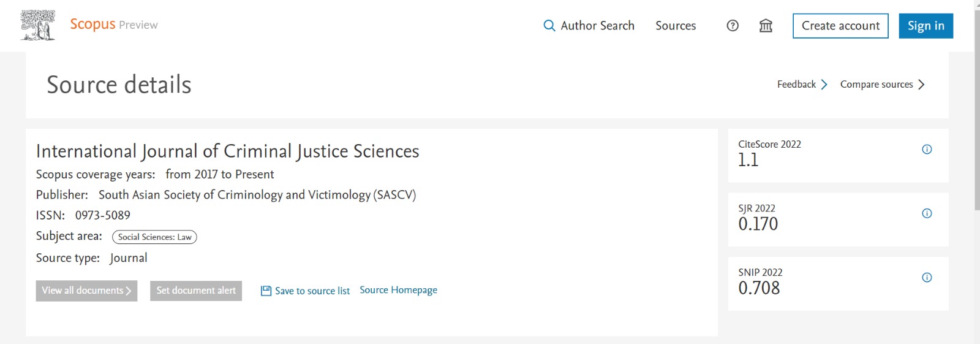This screenshot has width=980, height=344.
Task: Open the help question mark icon
Action: pos(733,26)
